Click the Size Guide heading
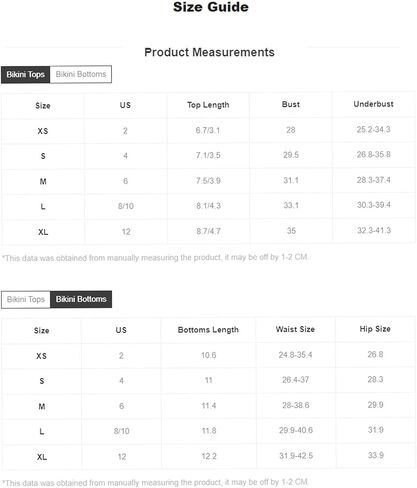417x488 pixels. point(211,7)
